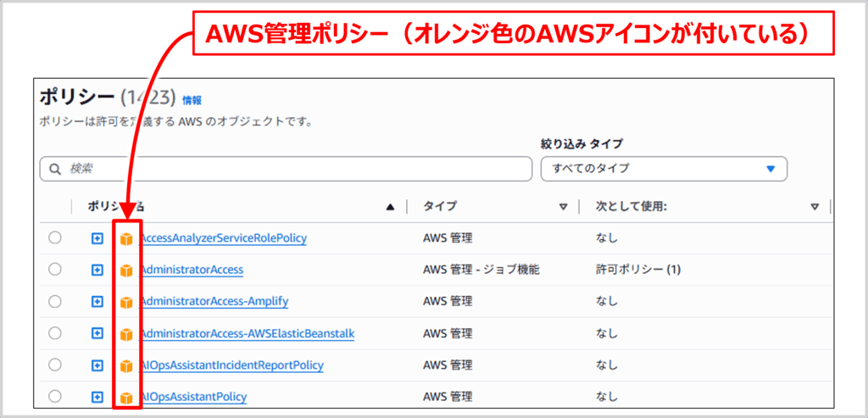The width and height of the screenshot is (868, 418).
Task: Select radio button for AdministratorAccess-Amplify
Action: point(55,302)
